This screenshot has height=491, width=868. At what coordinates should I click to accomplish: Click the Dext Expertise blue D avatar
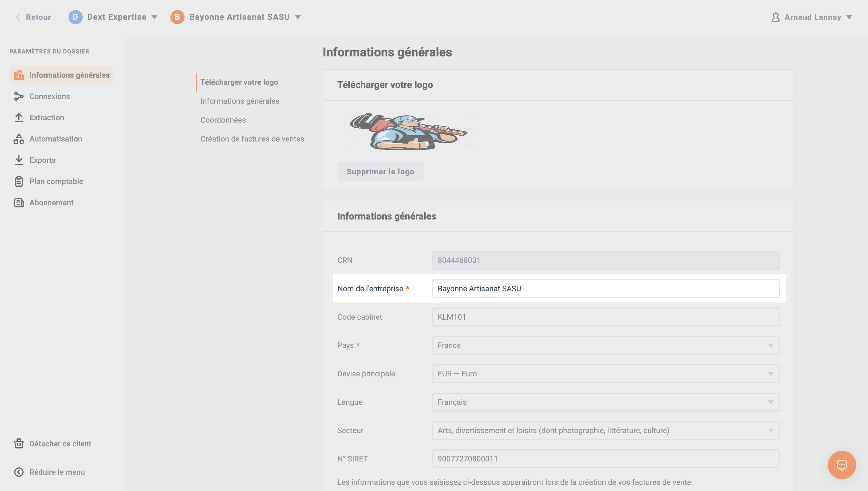[75, 17]
